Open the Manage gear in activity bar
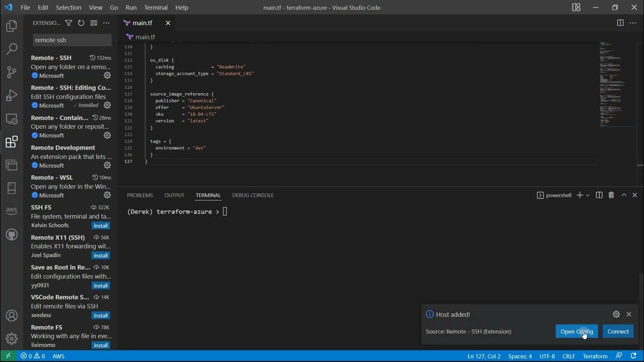This screenshot has height=362, width=644. point(12,339)
